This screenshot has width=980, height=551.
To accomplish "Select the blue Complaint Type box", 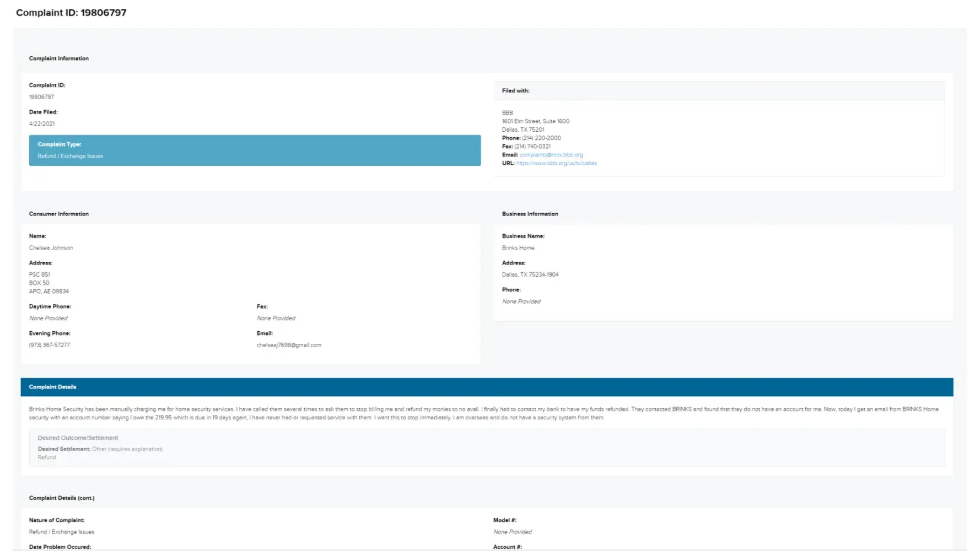I will (x=255, y=150).
